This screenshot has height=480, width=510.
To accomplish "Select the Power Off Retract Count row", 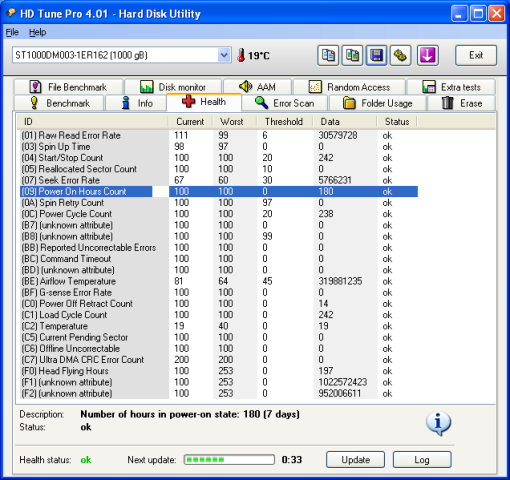I will (219, 304).
